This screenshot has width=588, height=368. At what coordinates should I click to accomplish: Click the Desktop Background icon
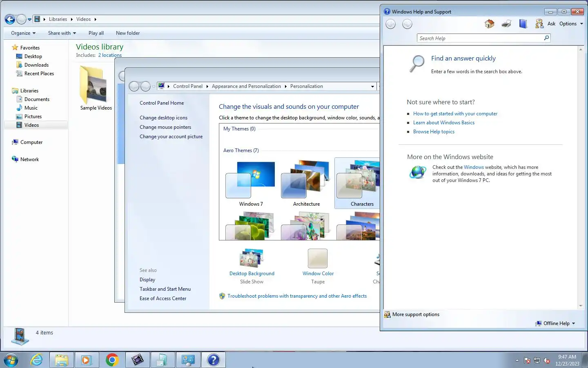[x=252, y=258]
